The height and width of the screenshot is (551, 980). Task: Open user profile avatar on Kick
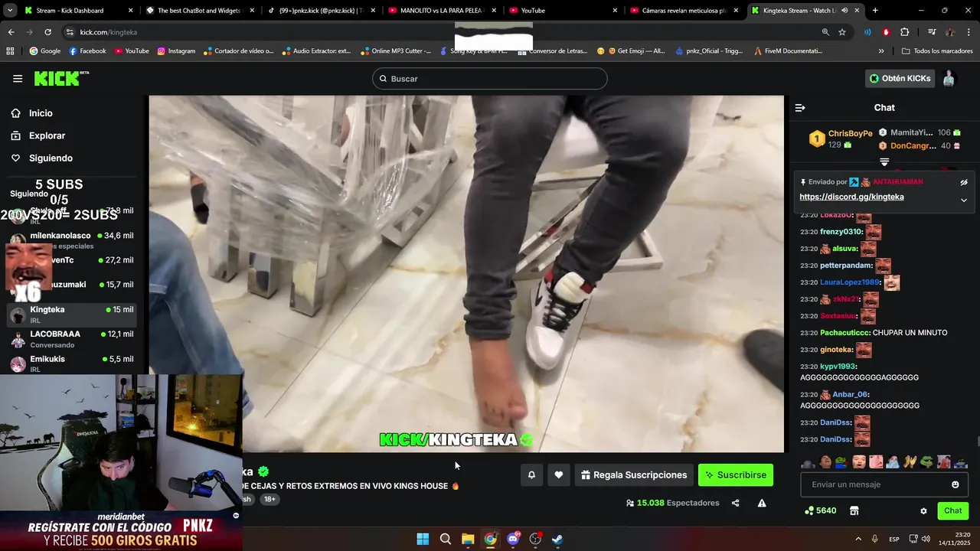coord(949,79)
